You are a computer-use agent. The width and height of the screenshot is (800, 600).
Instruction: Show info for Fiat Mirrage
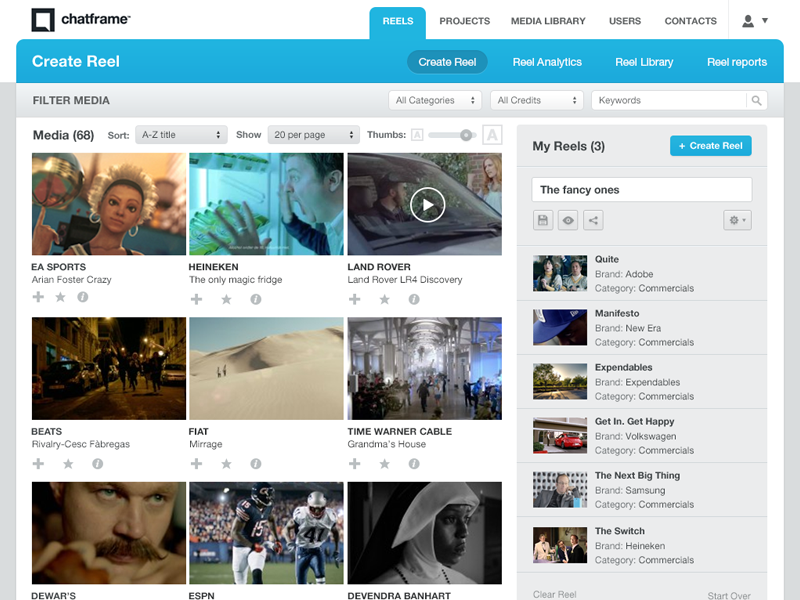tap(256, 463)
